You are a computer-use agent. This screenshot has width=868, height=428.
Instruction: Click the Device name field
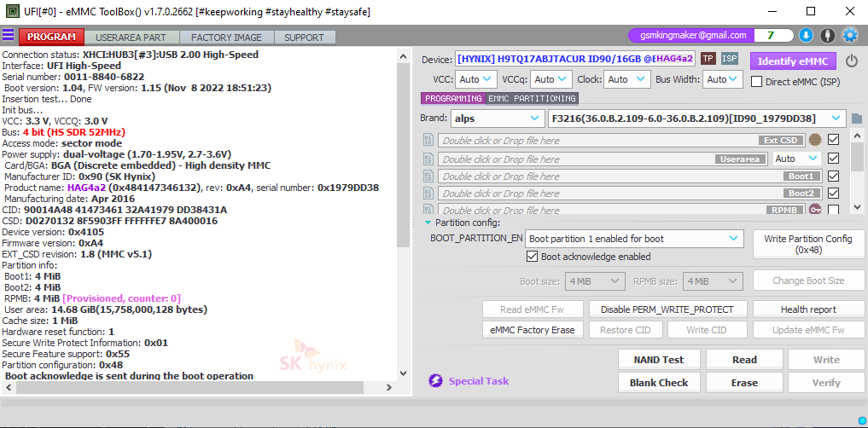click(x=575, y=59)
